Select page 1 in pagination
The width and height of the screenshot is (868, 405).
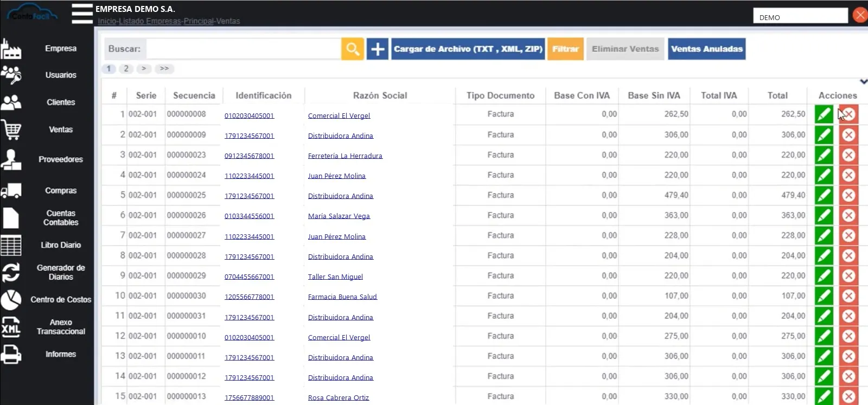(x=108, y=69)
